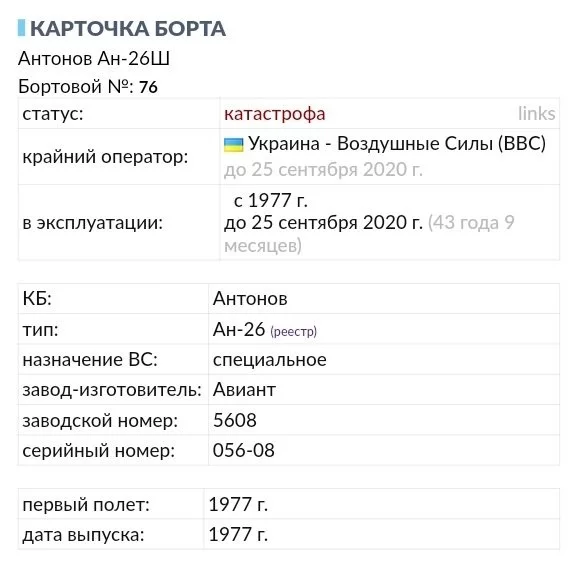The image size is (575, 579).
Task: Click the специальное purpose value
Action: (270, 360)
